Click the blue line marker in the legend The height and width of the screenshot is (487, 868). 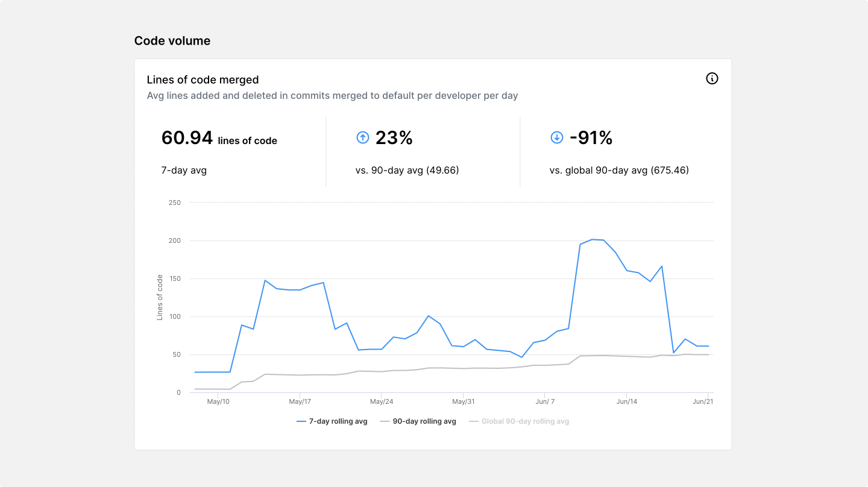pyautogui.click(x=302, y=421)
